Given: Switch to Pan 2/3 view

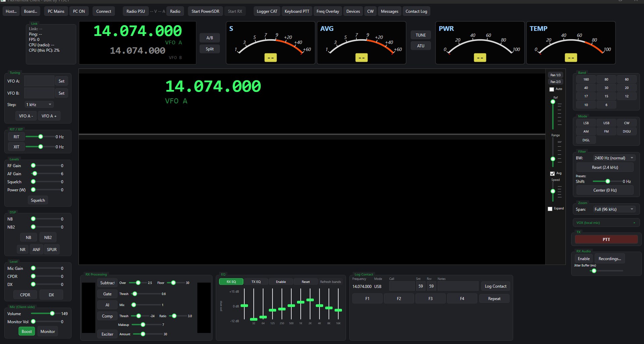Looking at the screenshot, I should coord(555,82).
